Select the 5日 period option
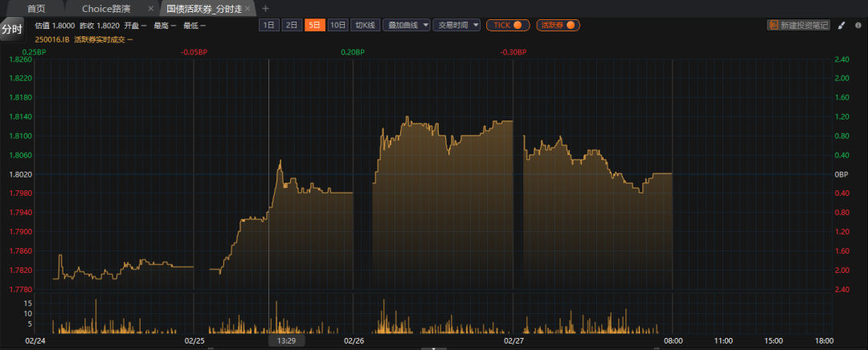The height and width of the screenshot is (350, 868). (x=315, y=25)
